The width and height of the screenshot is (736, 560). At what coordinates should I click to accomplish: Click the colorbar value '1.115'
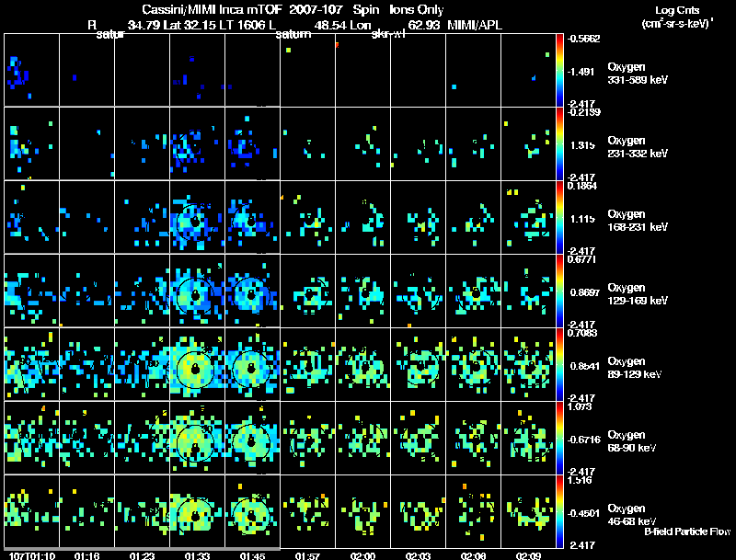pos(582,219)
